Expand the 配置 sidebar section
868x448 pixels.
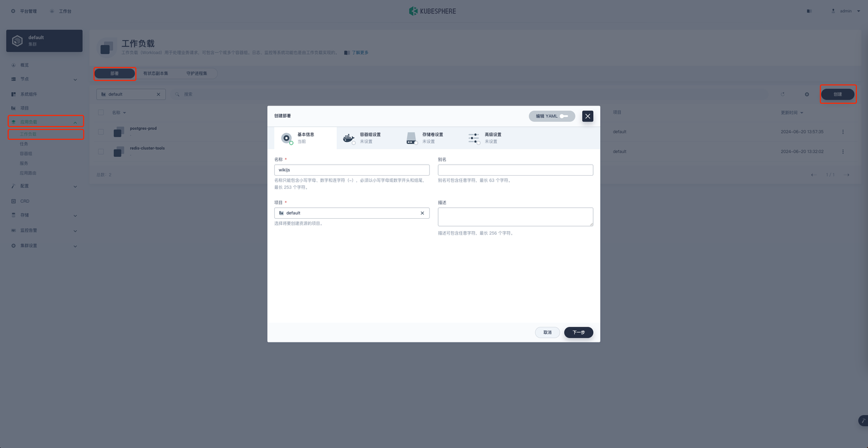pyautogui.click(x=44, y=186)
